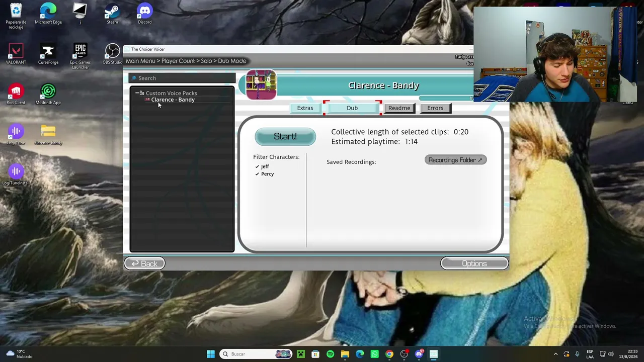Select the Clarence - Bandy voice pack
The width and height of the screenshot is (644, 362).
pos(173,100)
